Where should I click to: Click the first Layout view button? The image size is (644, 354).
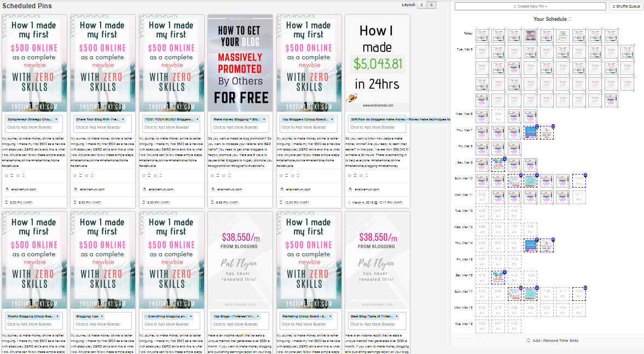pos(422,5)
